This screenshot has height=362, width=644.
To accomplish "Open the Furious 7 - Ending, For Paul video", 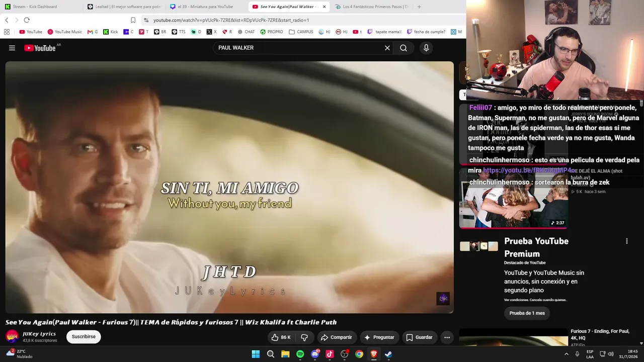I will (600, 334).
